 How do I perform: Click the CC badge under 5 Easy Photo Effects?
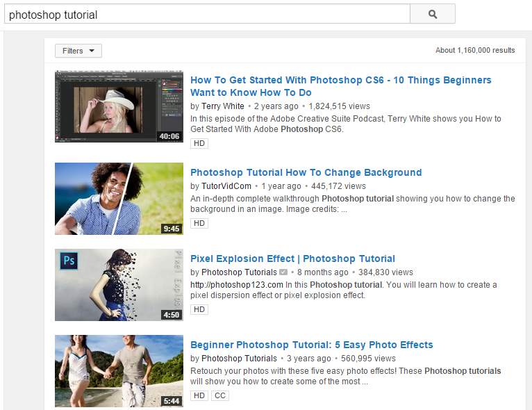coord(220,395)
